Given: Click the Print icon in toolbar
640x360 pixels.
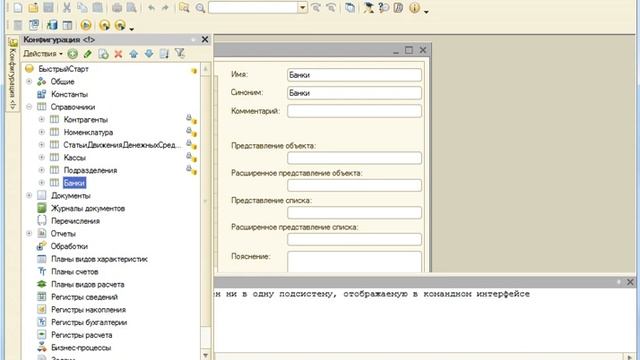Looking at the screenshot, I should [117, 7].
